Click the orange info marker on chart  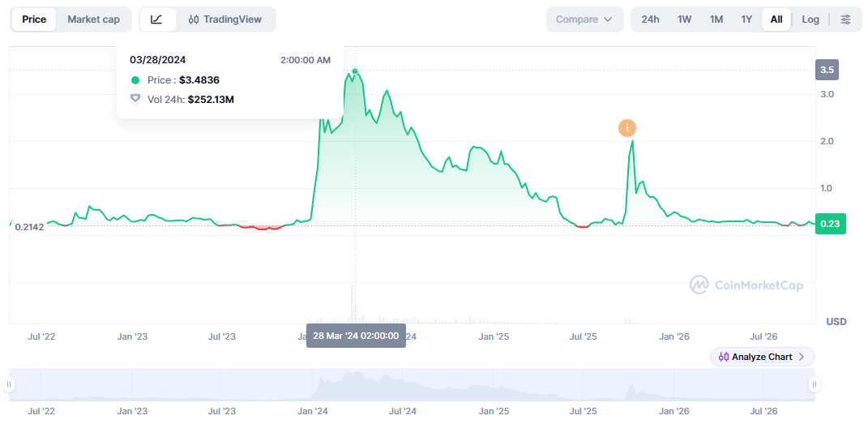pos(627,128)
